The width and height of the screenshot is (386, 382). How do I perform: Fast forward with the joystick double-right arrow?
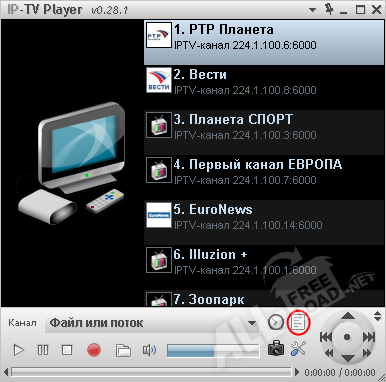[366, 352]
